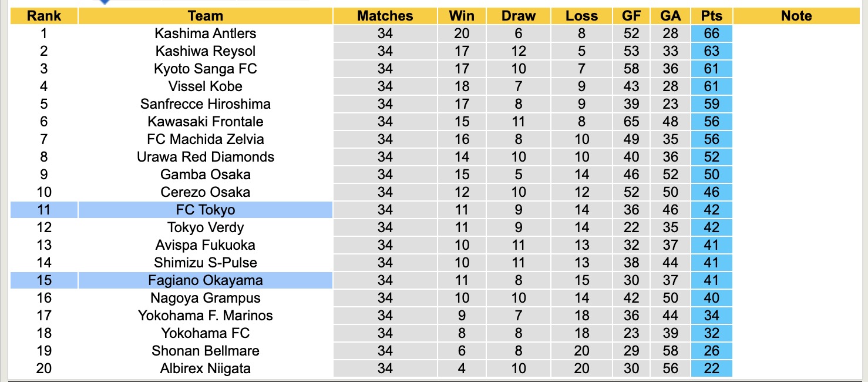Select Urawa Red Diamonds team name
The height and width of the screenshot is (382, 868).
click(206, 157)
